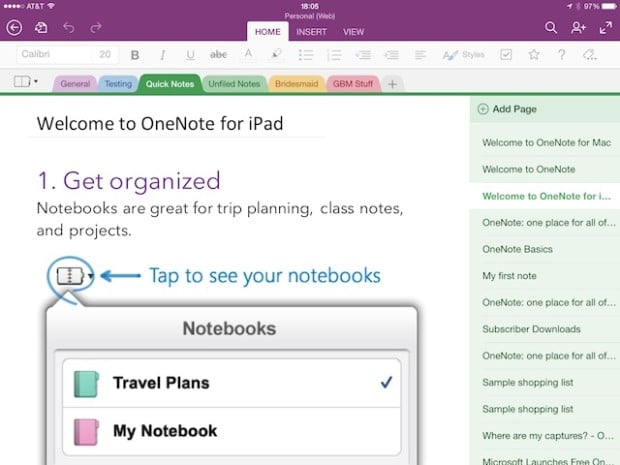Insert a to-do checkbox tag
The image size is (620, 465).
tap(506, 55)
